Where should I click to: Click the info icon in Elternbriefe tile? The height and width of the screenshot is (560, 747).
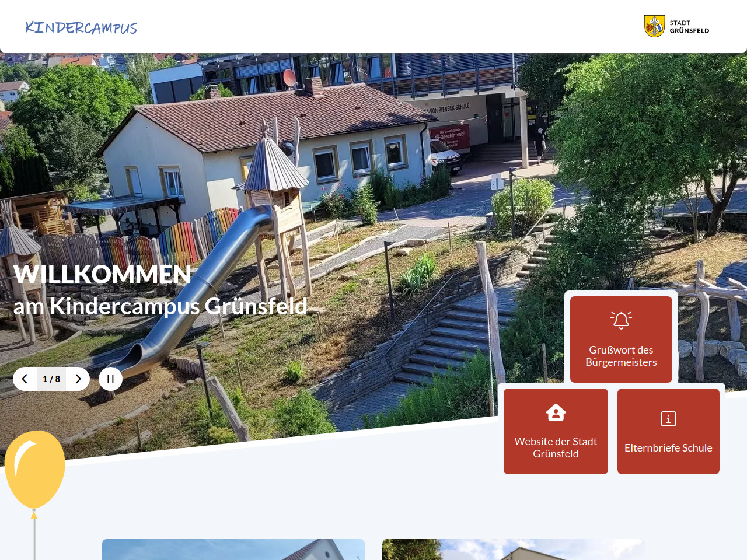668,419
